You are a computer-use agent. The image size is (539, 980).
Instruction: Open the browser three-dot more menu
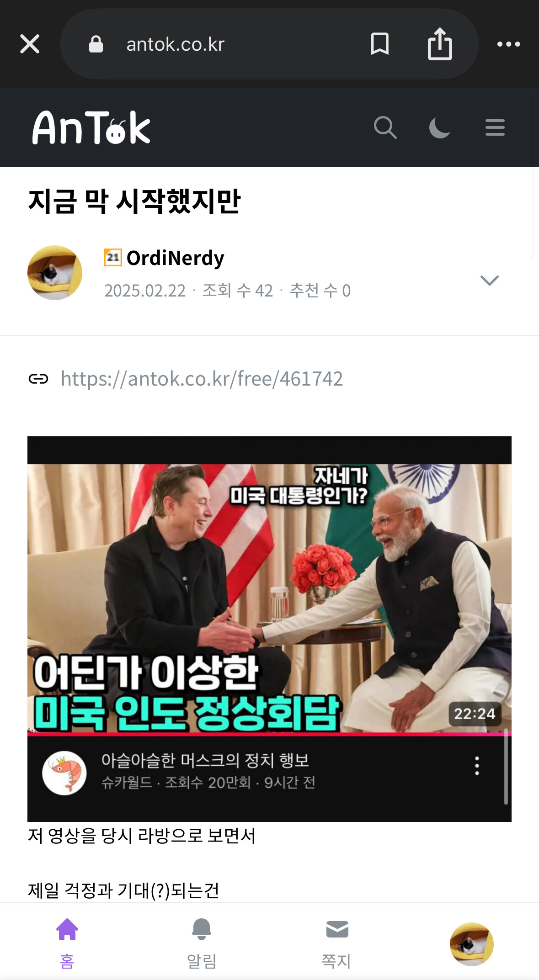(508, 44)
